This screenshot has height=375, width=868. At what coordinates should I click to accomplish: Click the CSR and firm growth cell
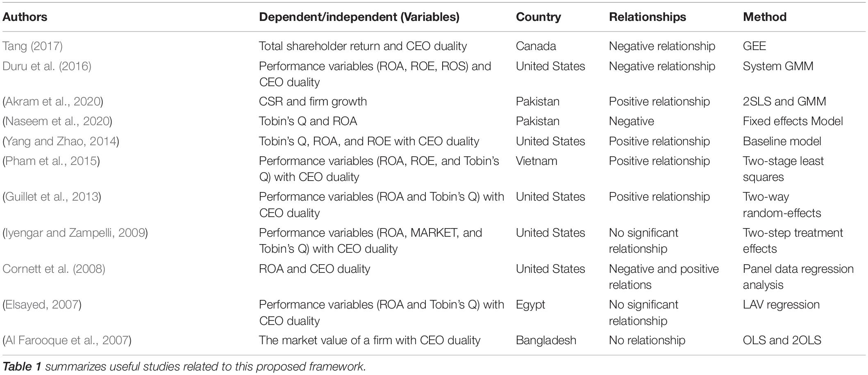[313, 101]
